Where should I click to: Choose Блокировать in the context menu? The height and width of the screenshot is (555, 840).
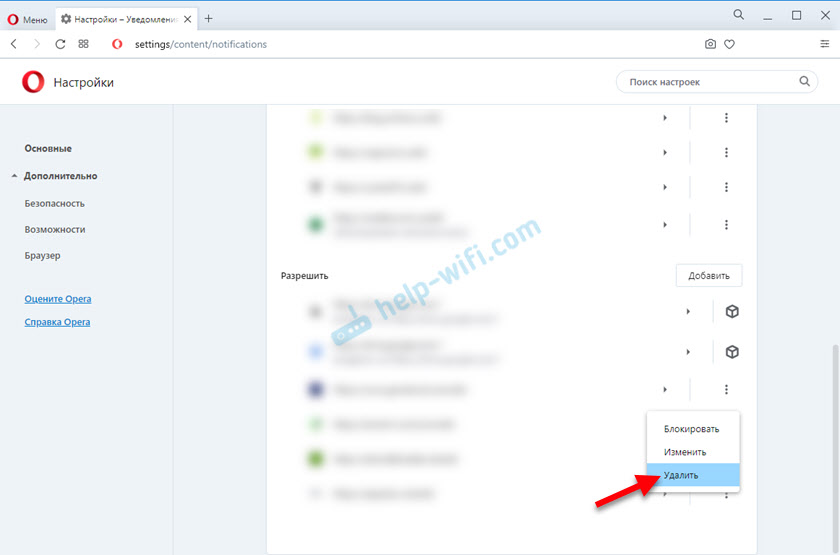[x=693, y=429]
